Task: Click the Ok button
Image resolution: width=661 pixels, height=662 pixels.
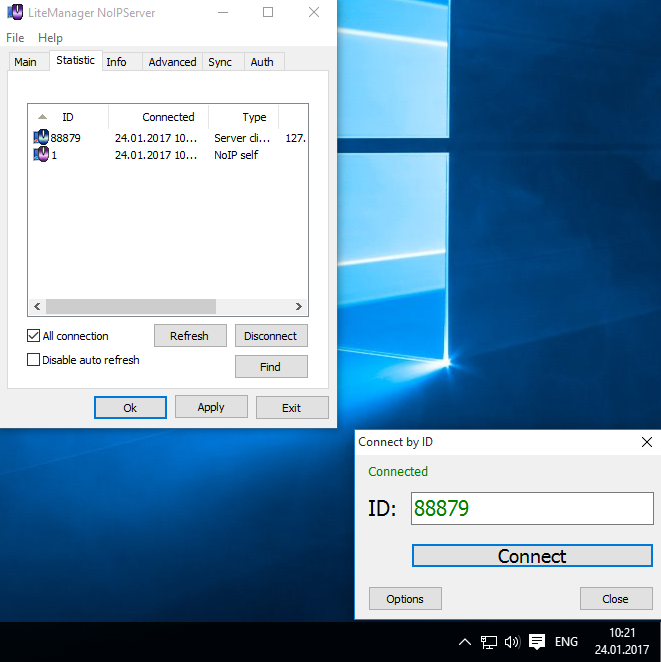Action: [x=130, y=407]
